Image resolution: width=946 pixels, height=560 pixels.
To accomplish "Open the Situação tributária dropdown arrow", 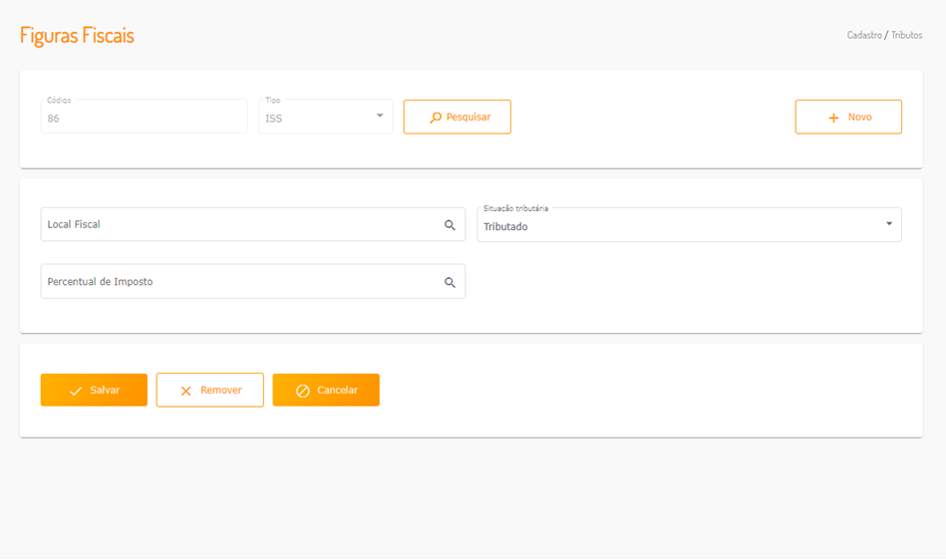I will (x=889, y=223).
